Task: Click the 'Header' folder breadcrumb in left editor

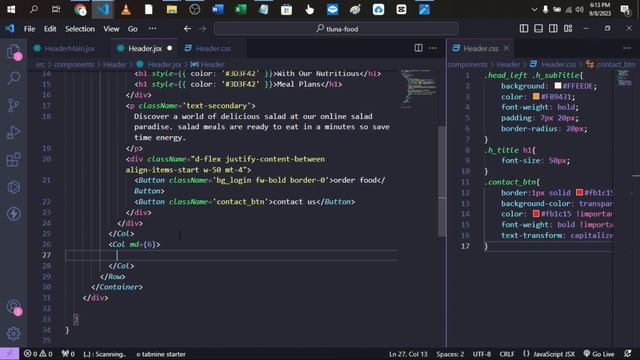Action: (x=115, y=64)
